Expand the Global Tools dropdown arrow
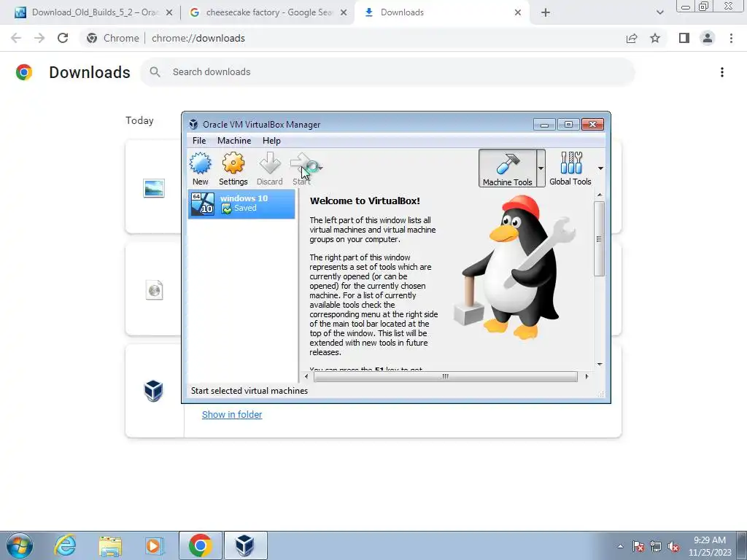The width and height of the screenshot is (747, 560). (x=600, y=168)
